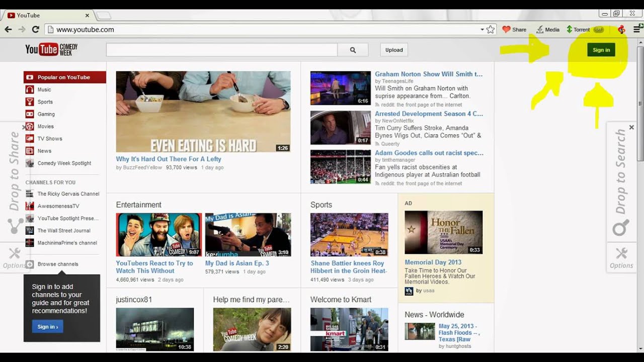Open Popular on YouTube category
Viewport: 644px width, 362px height.
[x=64, y=77]
